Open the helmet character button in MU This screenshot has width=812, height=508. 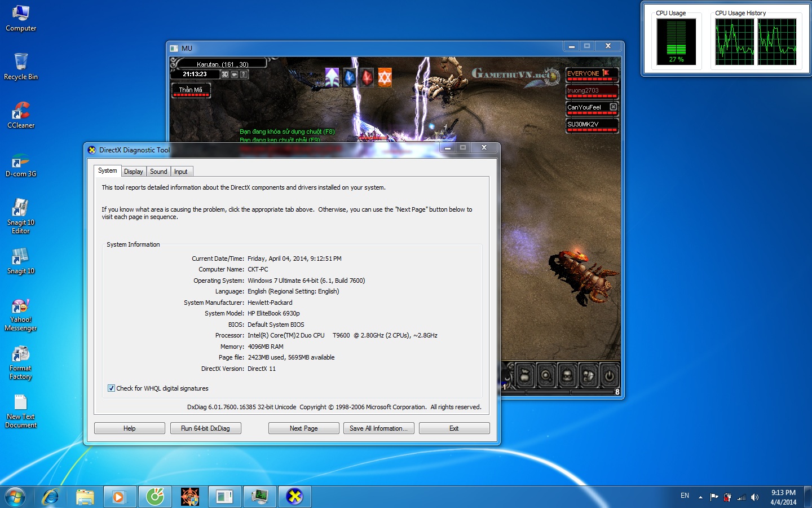(x=567, y=375)
